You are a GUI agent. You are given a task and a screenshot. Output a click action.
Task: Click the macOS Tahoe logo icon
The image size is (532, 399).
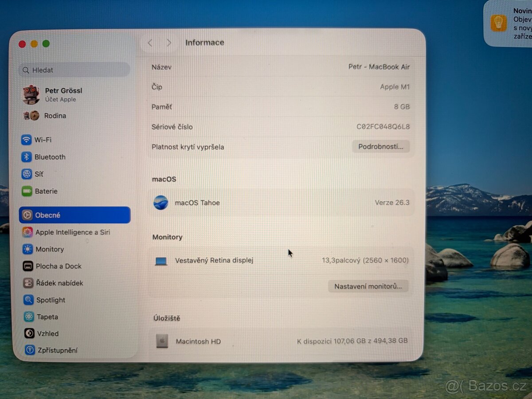coord(160,203)
